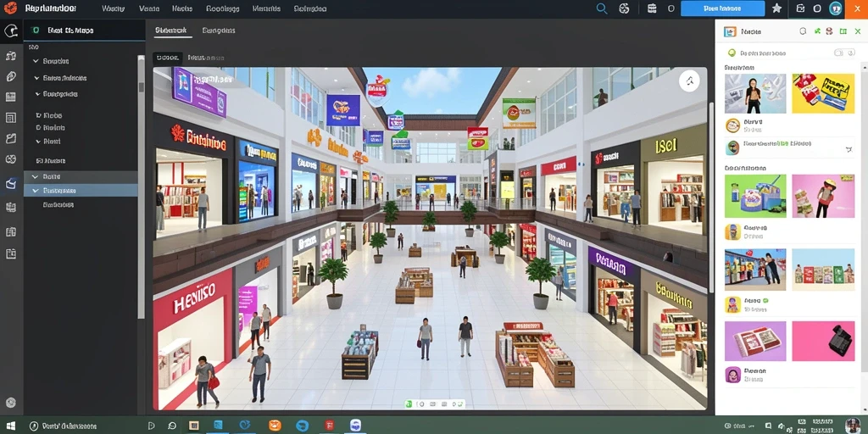Click the blue button in the top bar
The image size is (868, 434).
click(722, 8)
